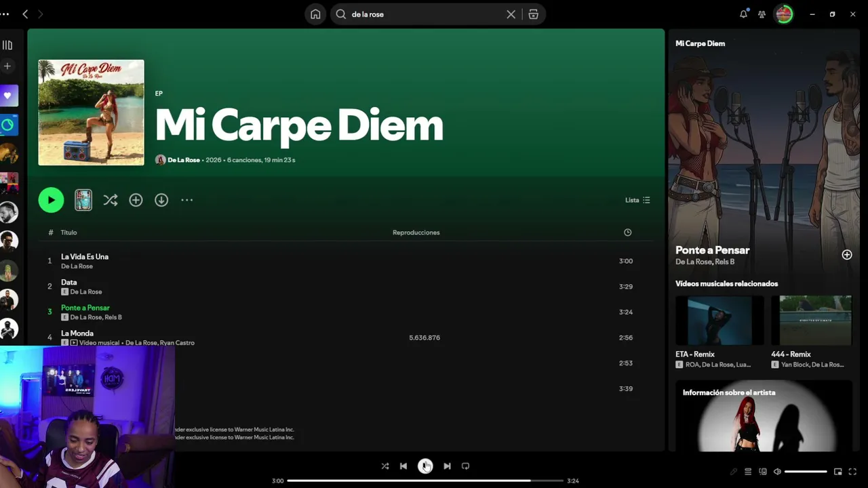The width and height of the screenshot is (868, 488).
Task: Open the play queue
Action: click(x=748, y=472)
